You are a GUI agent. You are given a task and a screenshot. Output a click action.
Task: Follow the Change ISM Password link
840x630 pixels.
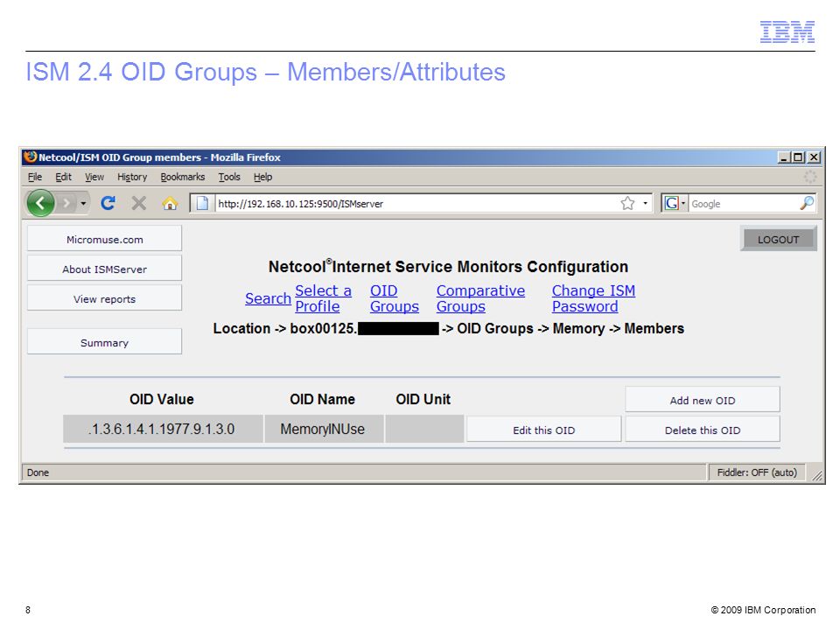click(593, 298)
